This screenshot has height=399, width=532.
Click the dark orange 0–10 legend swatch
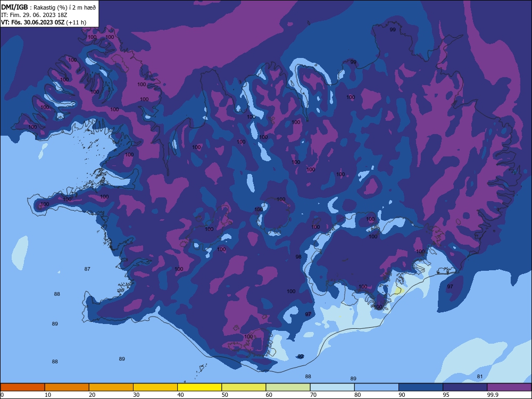point(22,387)
